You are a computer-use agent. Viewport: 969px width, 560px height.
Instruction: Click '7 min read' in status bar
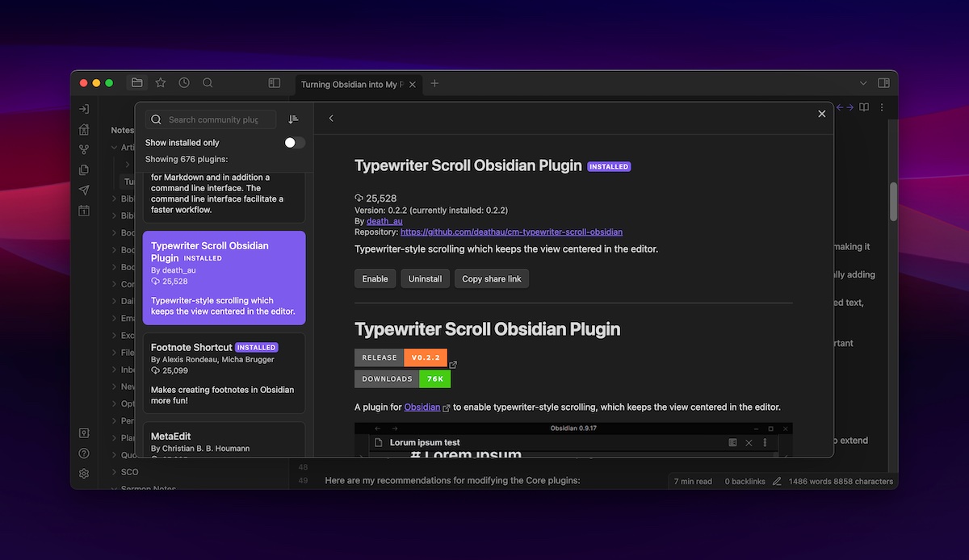tap(693, 482)
